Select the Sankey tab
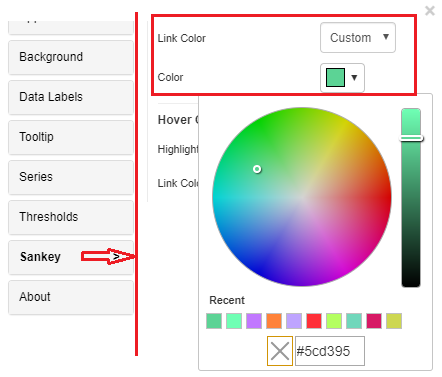 [71, 257]
